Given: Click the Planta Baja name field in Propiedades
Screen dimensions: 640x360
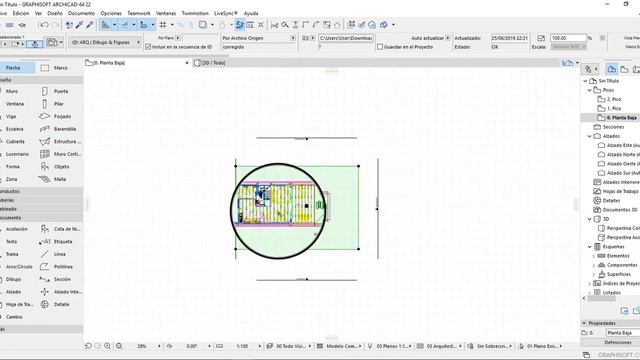Looking at the screenshot, I should 622,333.
